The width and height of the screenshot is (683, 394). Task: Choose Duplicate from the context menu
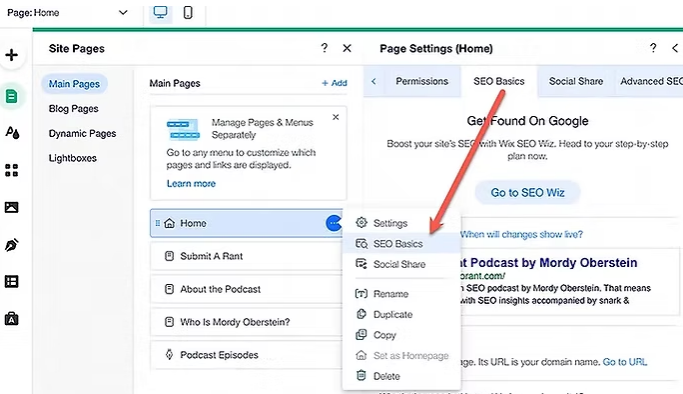point(401,314)
